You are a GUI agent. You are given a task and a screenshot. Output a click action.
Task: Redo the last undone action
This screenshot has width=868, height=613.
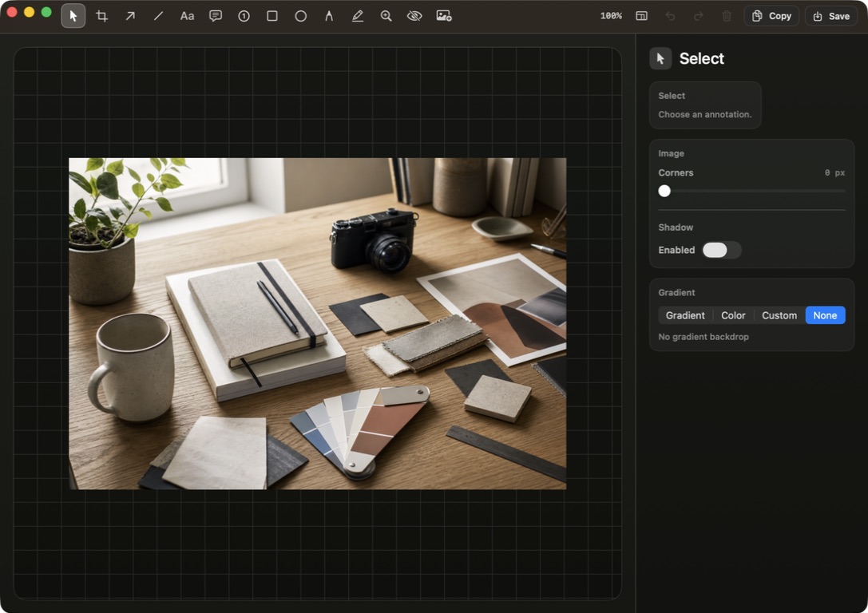(x=699, y=16)
